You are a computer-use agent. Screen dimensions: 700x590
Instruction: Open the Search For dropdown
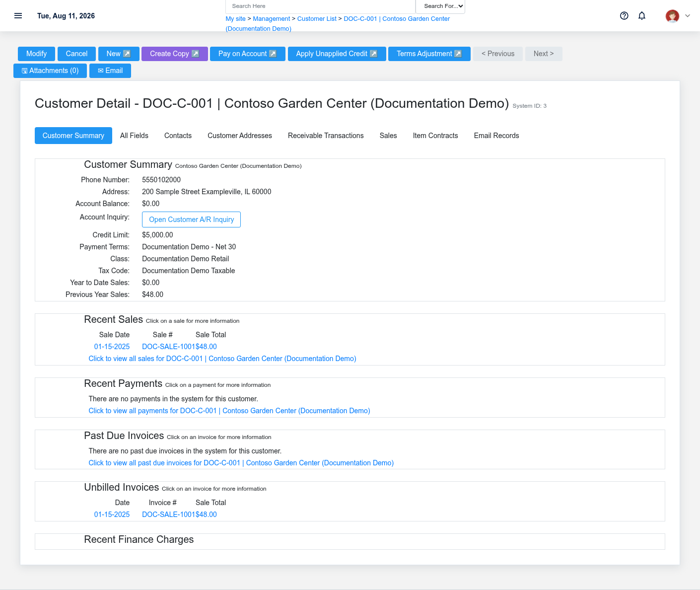(440, 6)
